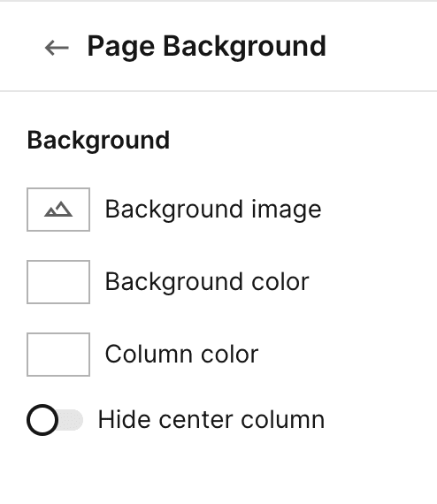Click the Background image label
The width and height of the screenshot is (437, 504).
click(213, 210)
